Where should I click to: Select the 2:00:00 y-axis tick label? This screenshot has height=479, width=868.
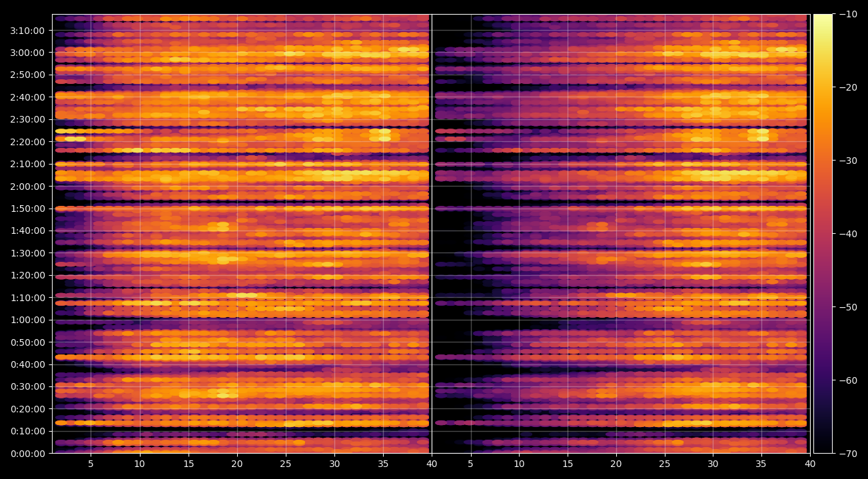tap(27, 186)
